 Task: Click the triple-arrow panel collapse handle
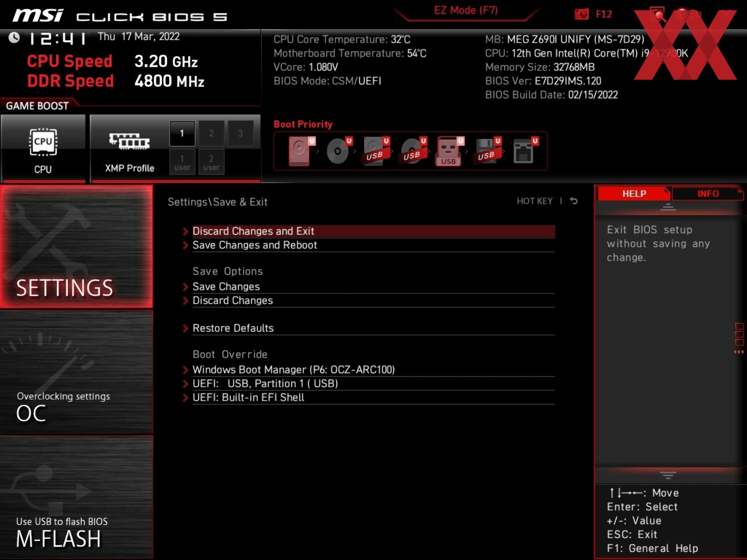tap(738, 352)
